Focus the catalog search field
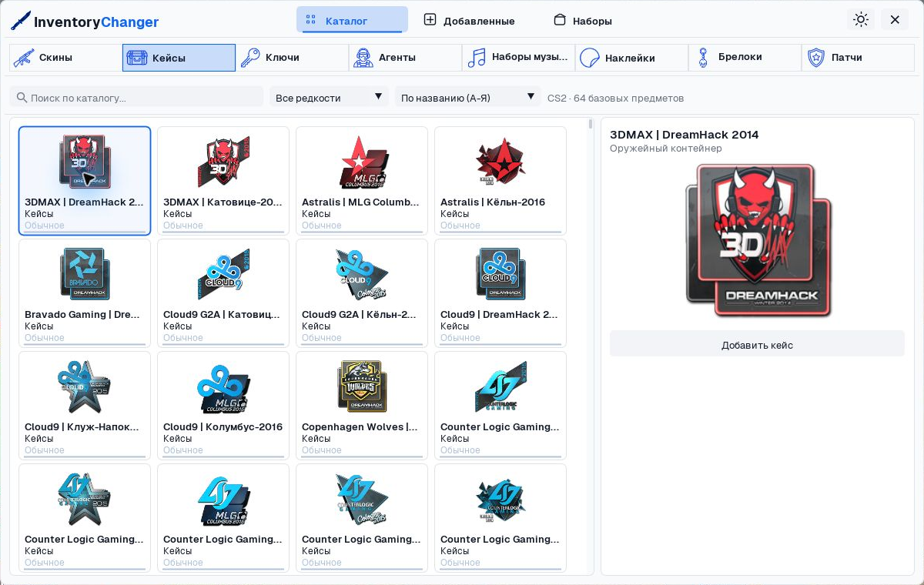 136,97
